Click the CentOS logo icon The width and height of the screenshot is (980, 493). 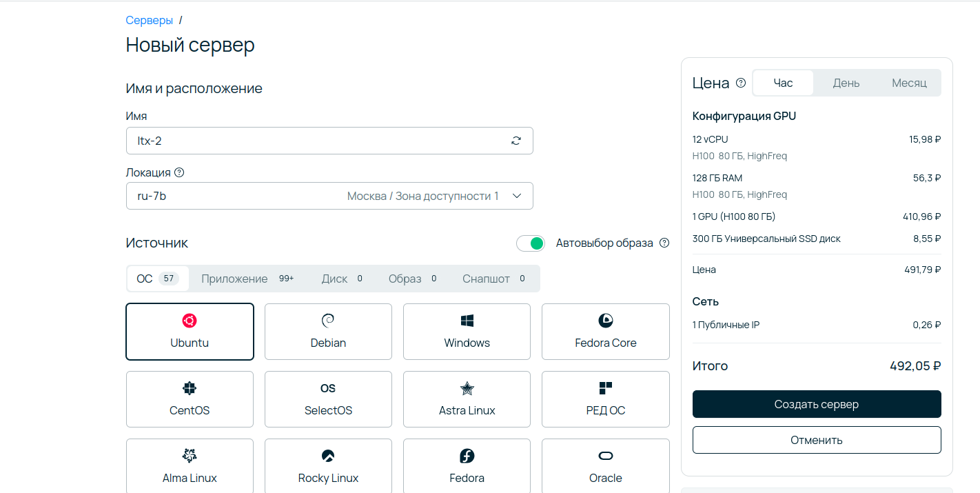pyautogui.click(x=190, y=388)
